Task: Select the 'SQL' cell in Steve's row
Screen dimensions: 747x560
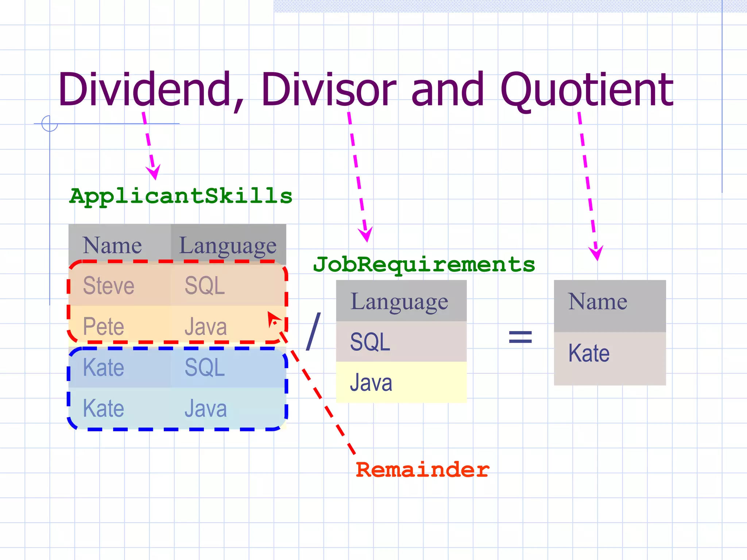Action: tap(228, 285)
